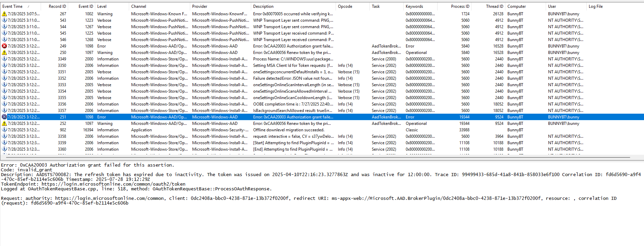The height and width of the screenshot is (246, 644).
Task: Sort by the Description column header
Action: pyautogui.click(x=293, y=6)
